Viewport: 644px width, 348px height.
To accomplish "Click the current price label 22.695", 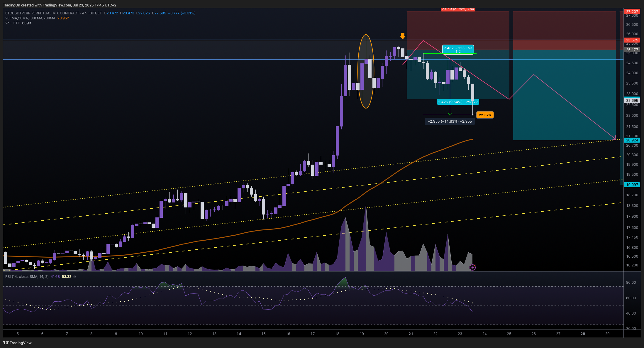I will [x=632, y=101].
